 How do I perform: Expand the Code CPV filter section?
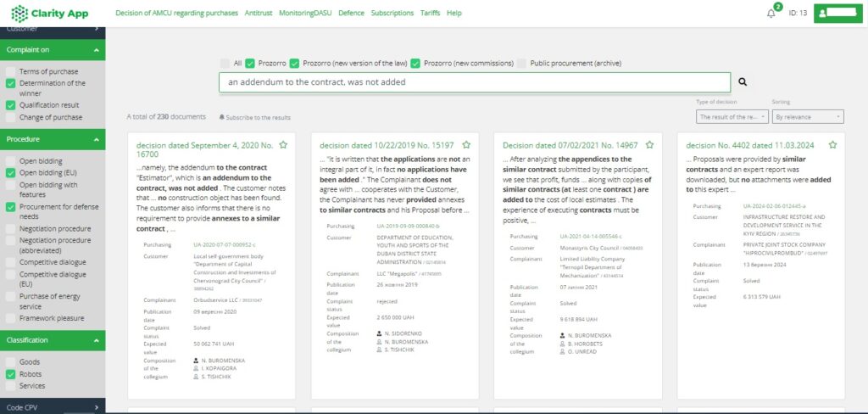96,408
